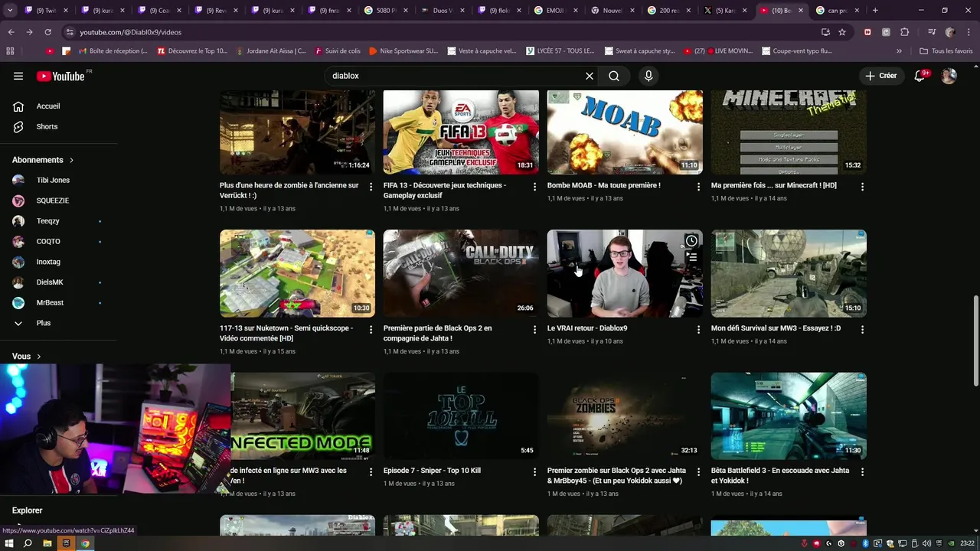
Task: Click the taskbar search magnifier
Action: coord(28,543)
